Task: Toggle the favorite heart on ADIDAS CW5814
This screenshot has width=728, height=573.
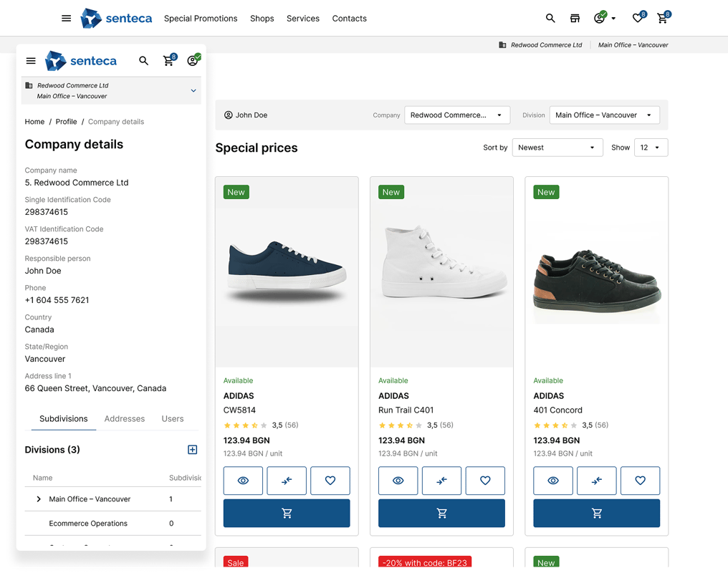Action: click(x=330, y=481)
